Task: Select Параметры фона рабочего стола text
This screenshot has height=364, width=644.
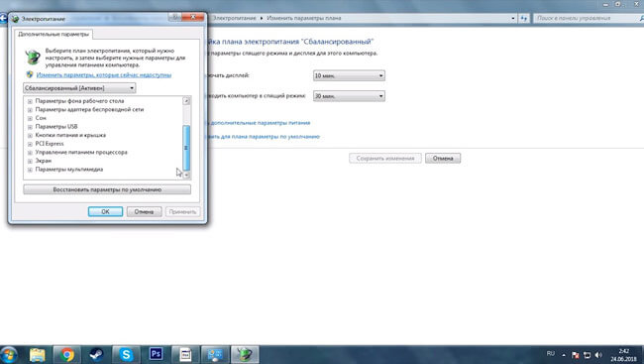Action: tap(79, 101)
